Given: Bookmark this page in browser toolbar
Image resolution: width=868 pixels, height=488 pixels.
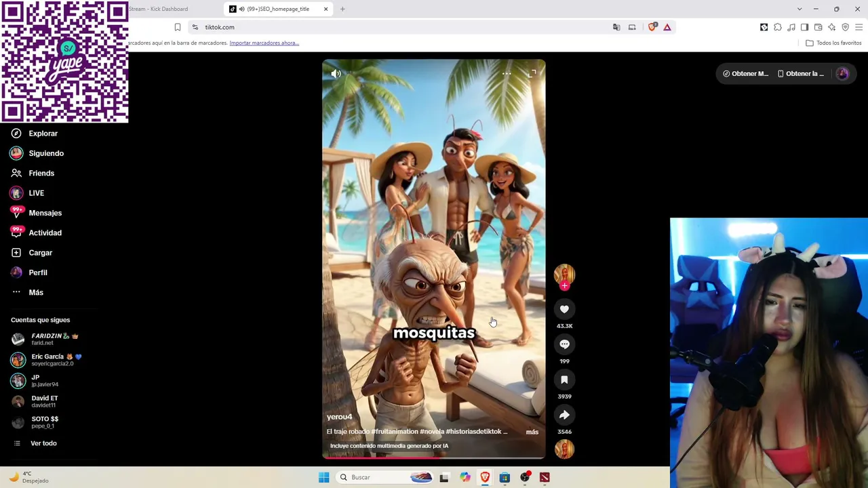Looking at the screenshot, I should pyautogui.click(x=178, y=27).
